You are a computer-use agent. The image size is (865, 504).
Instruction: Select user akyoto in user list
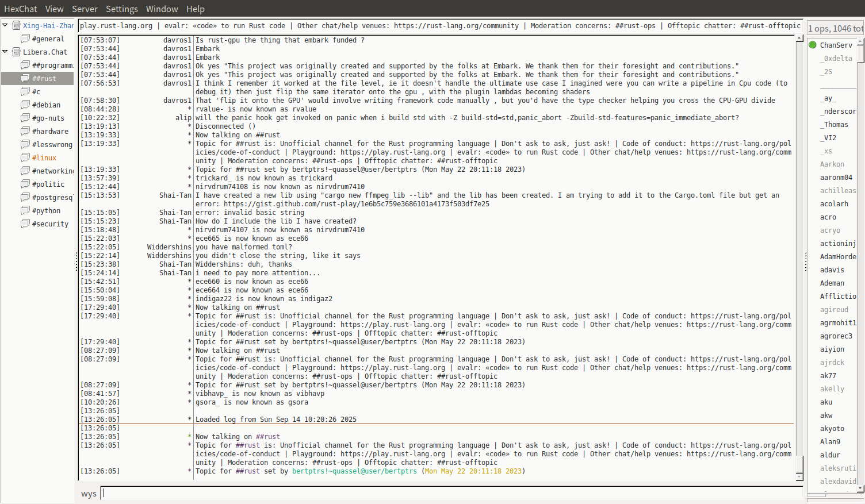click(832, 428)
